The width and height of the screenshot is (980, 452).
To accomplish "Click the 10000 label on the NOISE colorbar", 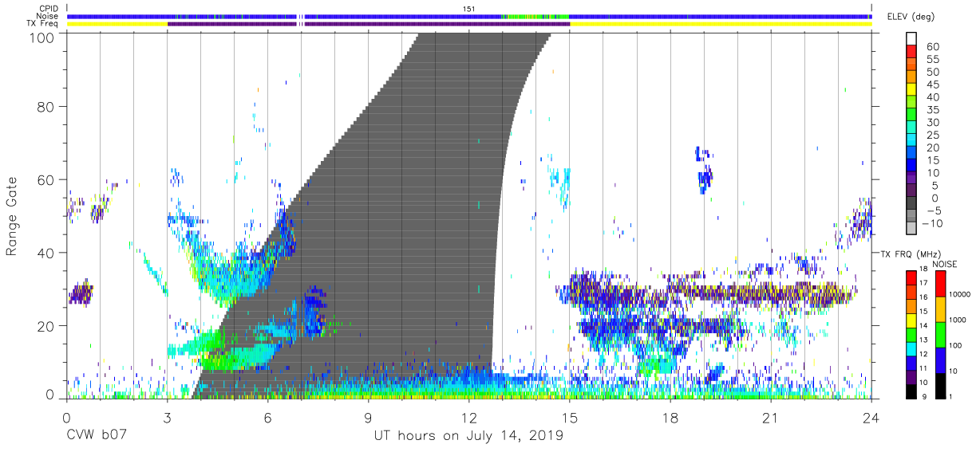I will point(960,294).
